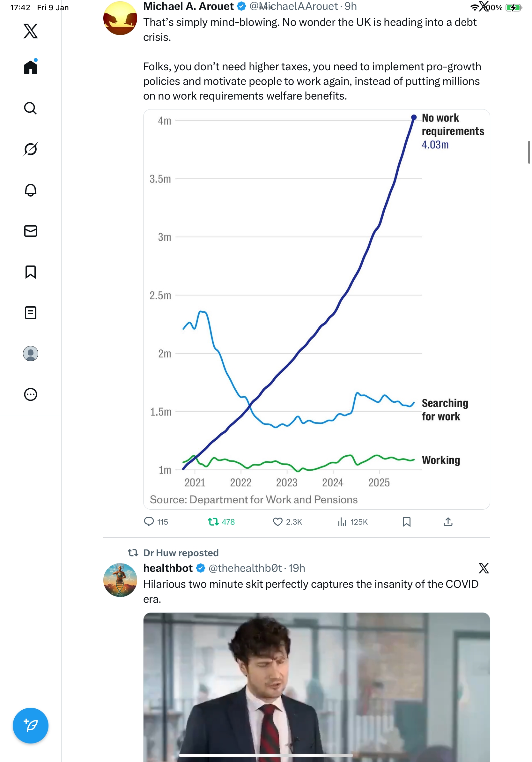Enlarge the No work requirements chart image
This screenshot has width=532, height=762.
(x=316, y=309)
